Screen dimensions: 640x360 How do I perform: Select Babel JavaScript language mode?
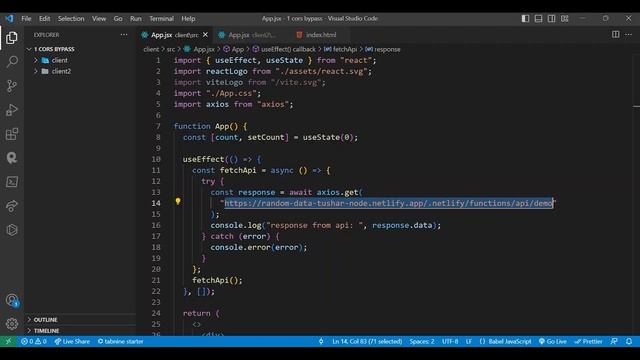[x=505, y=341]
